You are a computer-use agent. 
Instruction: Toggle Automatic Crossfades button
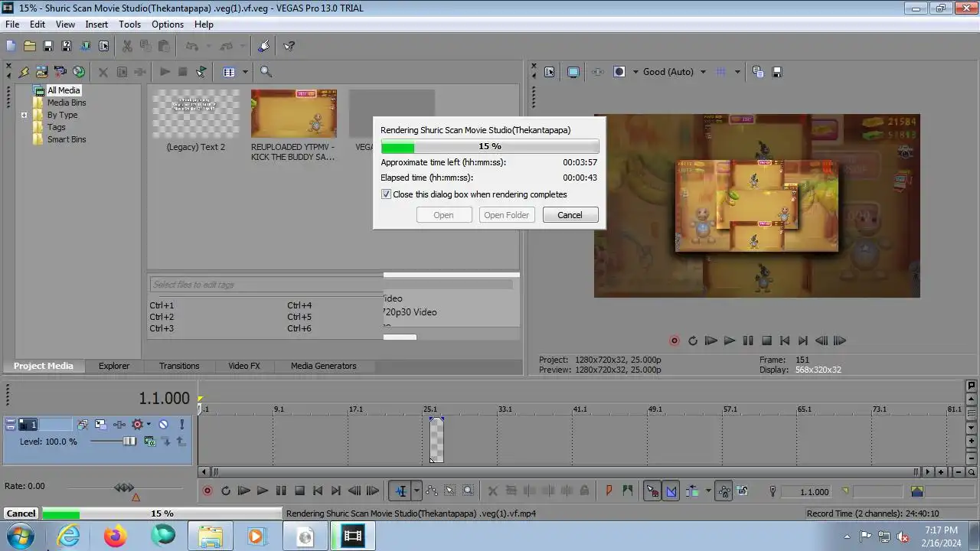[671, 491]
